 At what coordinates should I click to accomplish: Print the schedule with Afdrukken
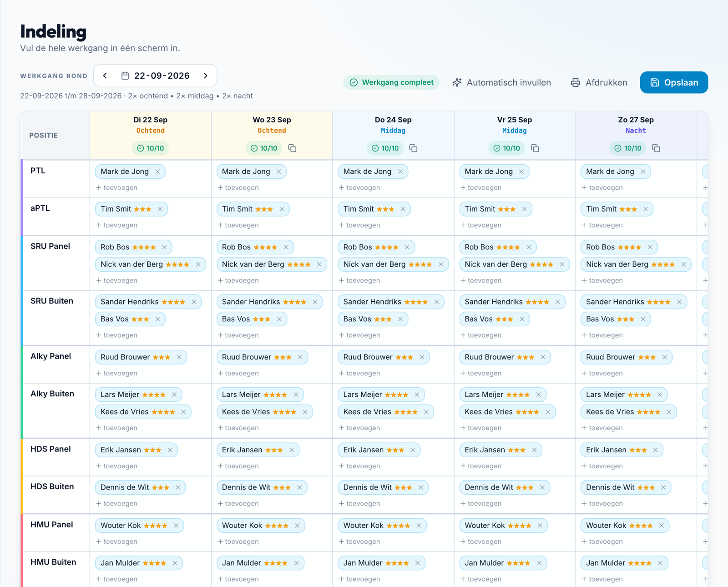tap(599, 82)
